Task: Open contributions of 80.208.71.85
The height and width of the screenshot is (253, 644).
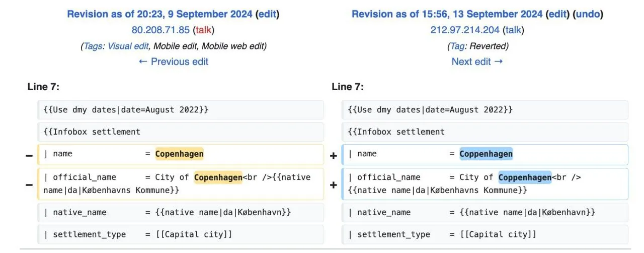Action: 160,30
